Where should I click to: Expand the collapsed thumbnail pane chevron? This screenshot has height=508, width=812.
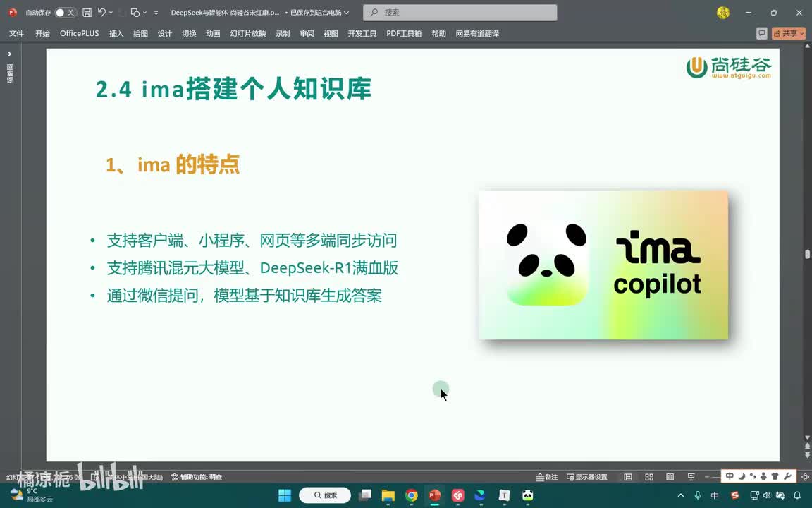pyautogui.click(x=9, y=54)
